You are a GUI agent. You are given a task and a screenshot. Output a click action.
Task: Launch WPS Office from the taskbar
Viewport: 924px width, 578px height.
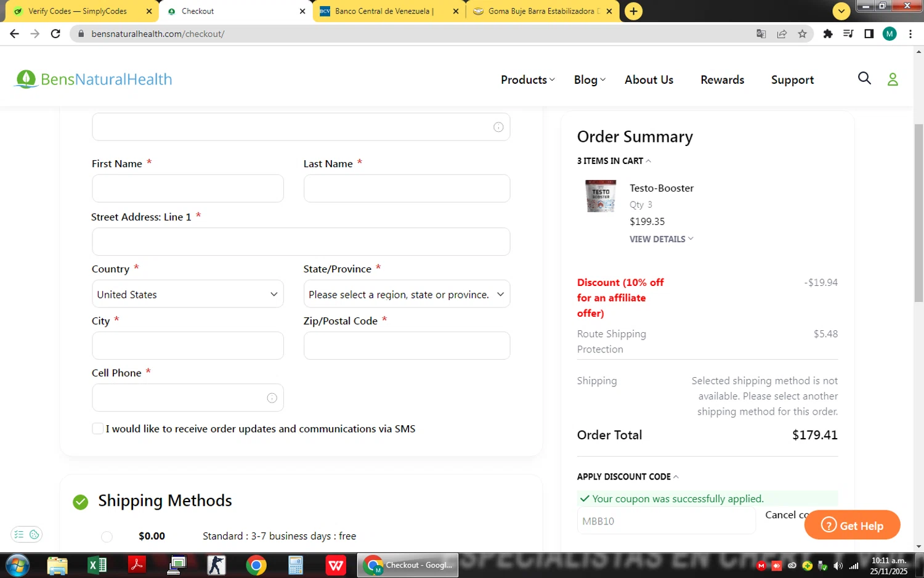pyautogui.click(x=336, y=565)
